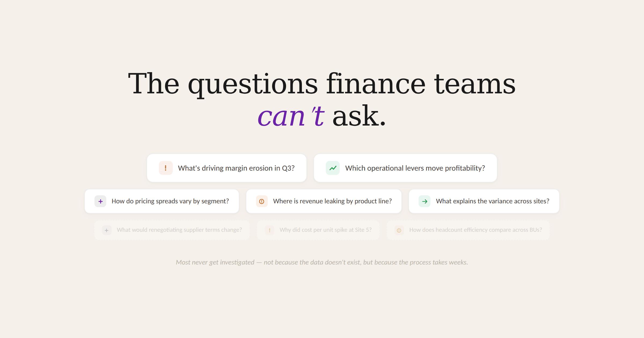Image resolution: width=644 pixels, height=338 pixels.
Task: Click the footer text about weeks-long process
Action: pyautogui.click(x=322, y=262)
